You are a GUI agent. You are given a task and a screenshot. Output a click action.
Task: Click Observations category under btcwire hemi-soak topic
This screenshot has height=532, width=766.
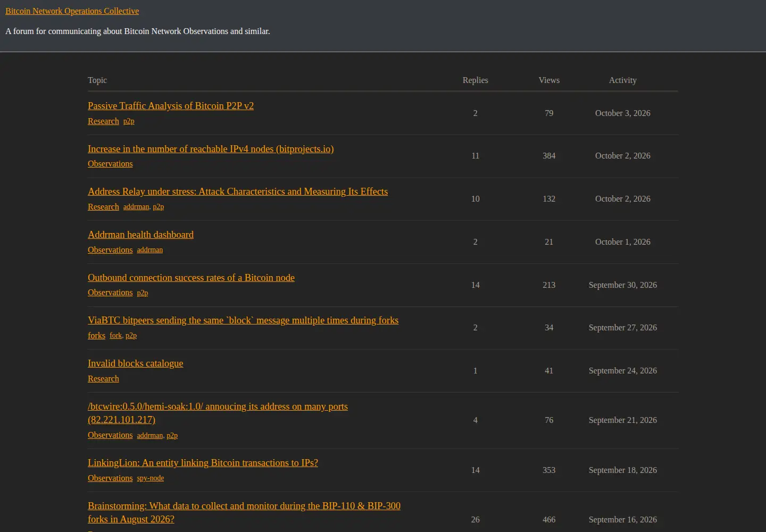click(x=110, y=435)
